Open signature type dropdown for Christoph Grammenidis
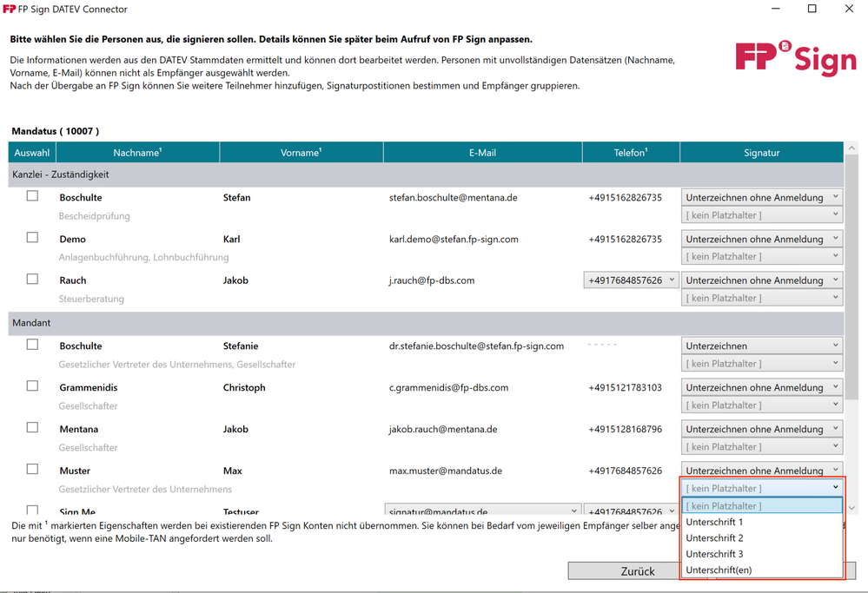The width and height of the screenshot is (868, 593). (762, 387)
